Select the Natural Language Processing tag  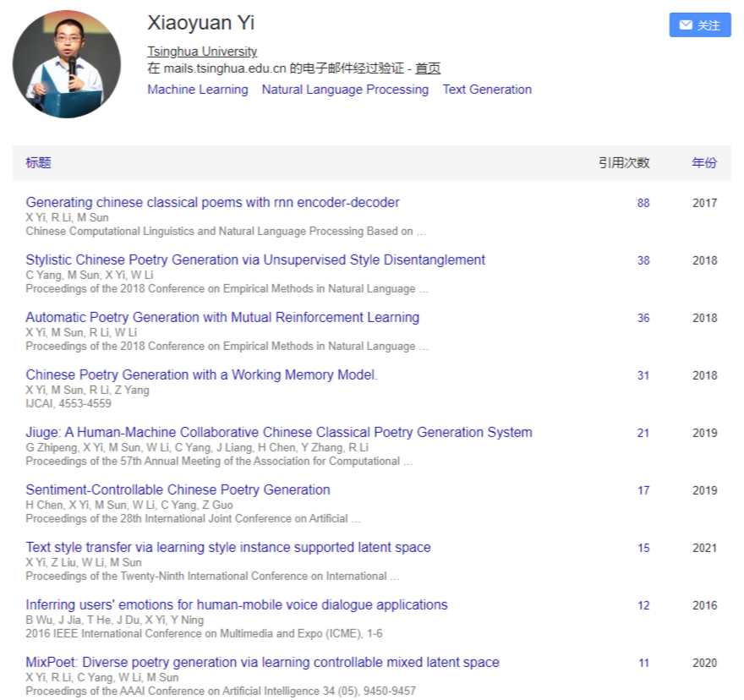point(345,90)
